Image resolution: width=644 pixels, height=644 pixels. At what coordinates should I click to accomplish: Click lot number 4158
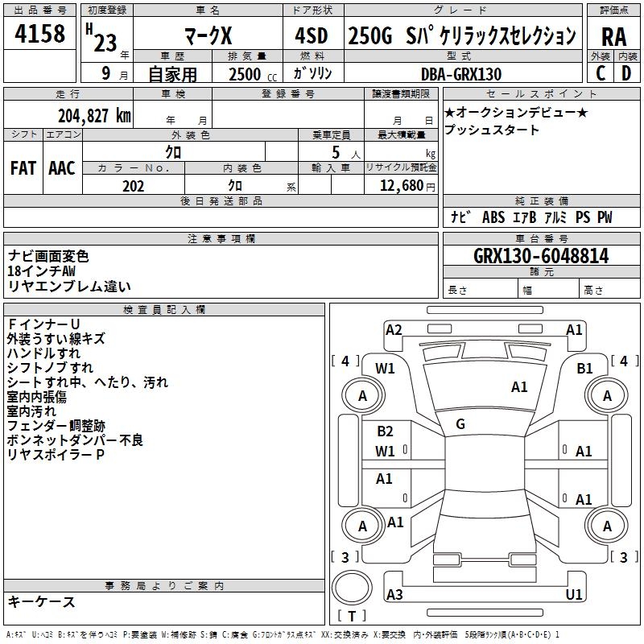pos(41,35)
